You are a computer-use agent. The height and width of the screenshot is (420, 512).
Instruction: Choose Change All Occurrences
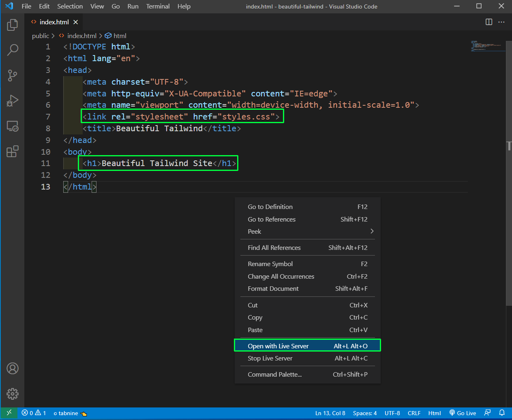coord(308,276)
